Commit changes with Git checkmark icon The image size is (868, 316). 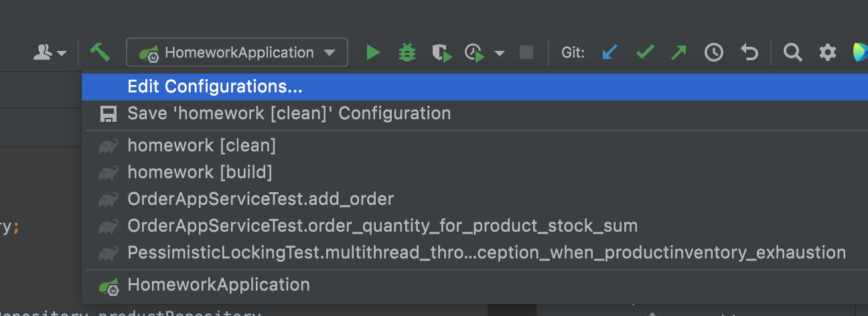point(644,52)
